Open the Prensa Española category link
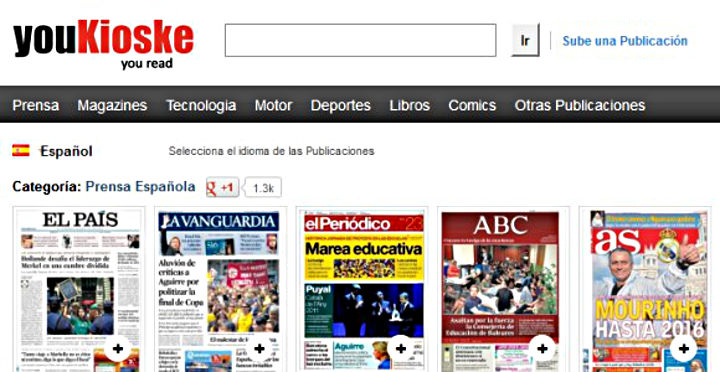 (141, 187)
